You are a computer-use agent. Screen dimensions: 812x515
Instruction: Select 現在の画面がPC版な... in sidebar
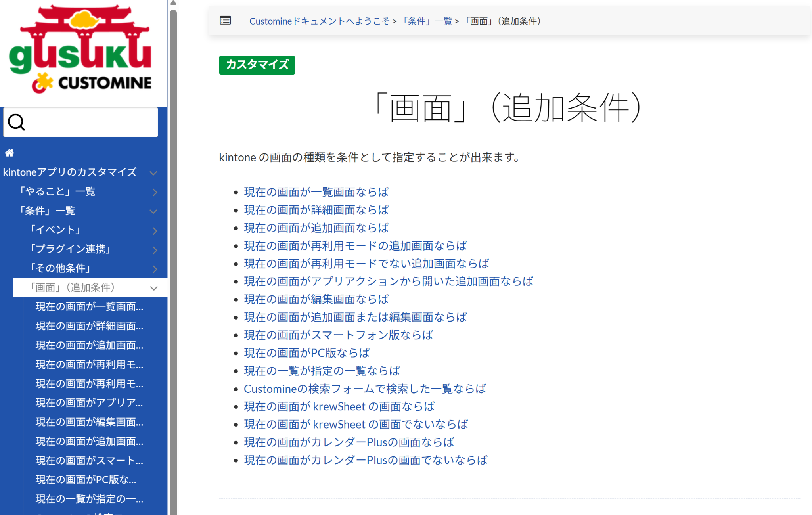pos(86,480)
